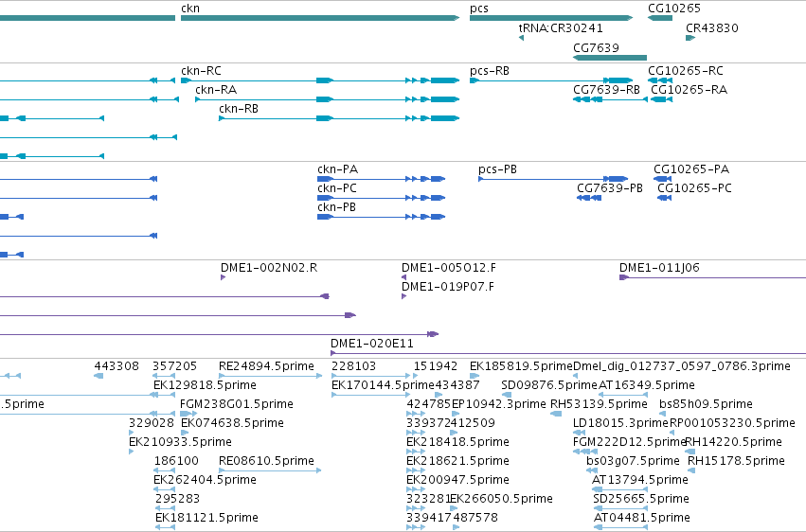Select EST label 329028
Screen dimensions: 806x532
152,424
